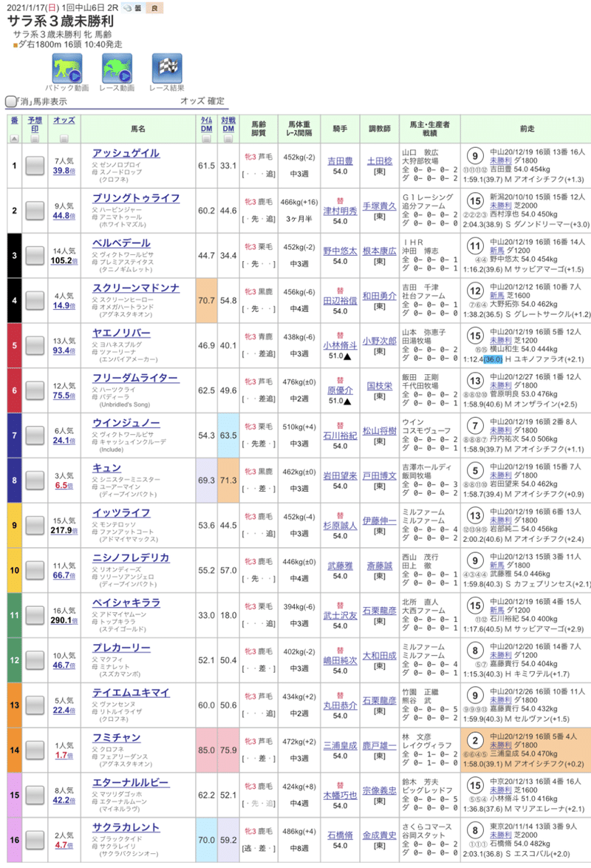Open jockey 三浦皇成 profile link
This screenshot has width=591, height=868.
coord(340,746)
